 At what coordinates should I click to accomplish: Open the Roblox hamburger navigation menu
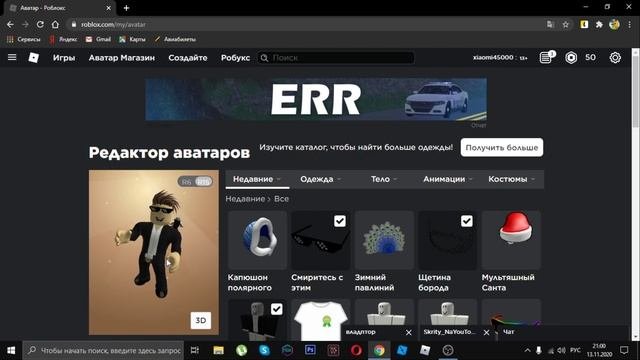coord(12,58)
